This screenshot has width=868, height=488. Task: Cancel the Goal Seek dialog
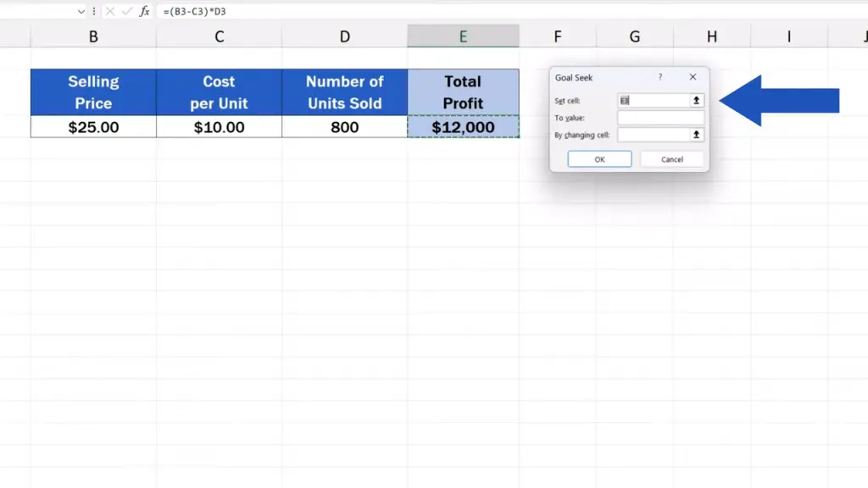[x=672, y=159]
